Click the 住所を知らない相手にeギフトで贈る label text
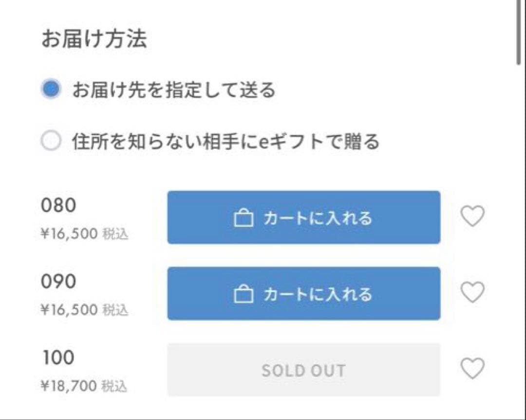Screen dimensions: 526x420 tap(225, 142)
